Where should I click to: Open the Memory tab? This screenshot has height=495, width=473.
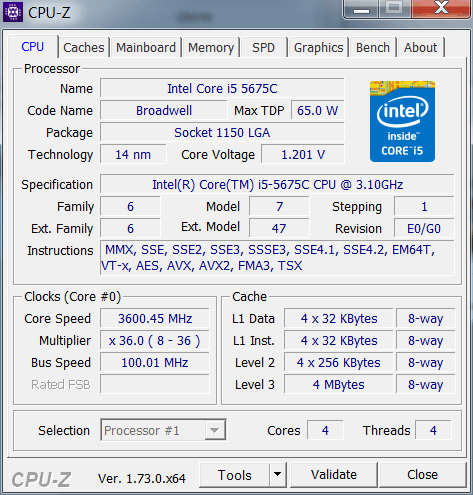click(211, 48)
